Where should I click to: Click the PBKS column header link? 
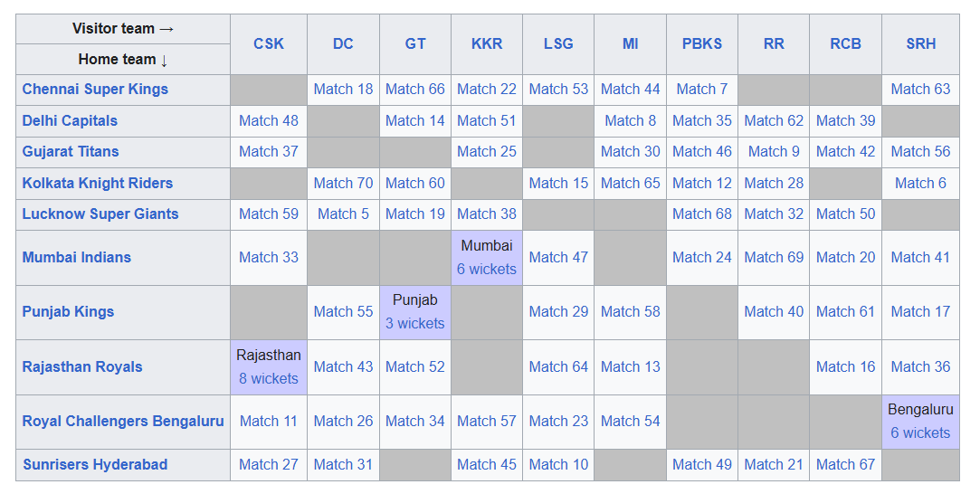pos(702,43)
